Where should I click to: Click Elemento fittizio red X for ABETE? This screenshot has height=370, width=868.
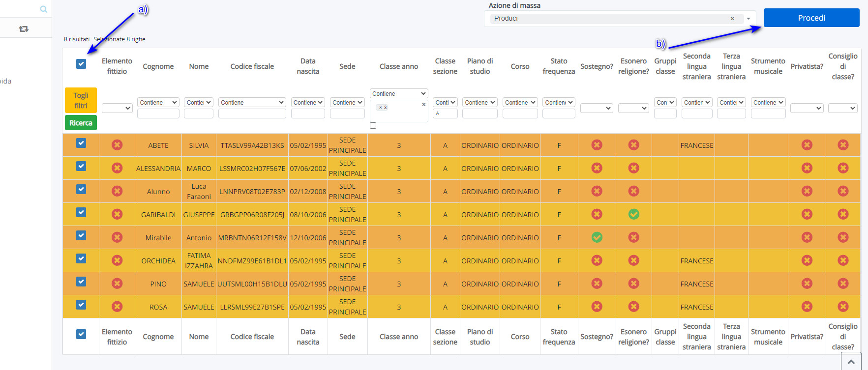[x=117, y=145]
